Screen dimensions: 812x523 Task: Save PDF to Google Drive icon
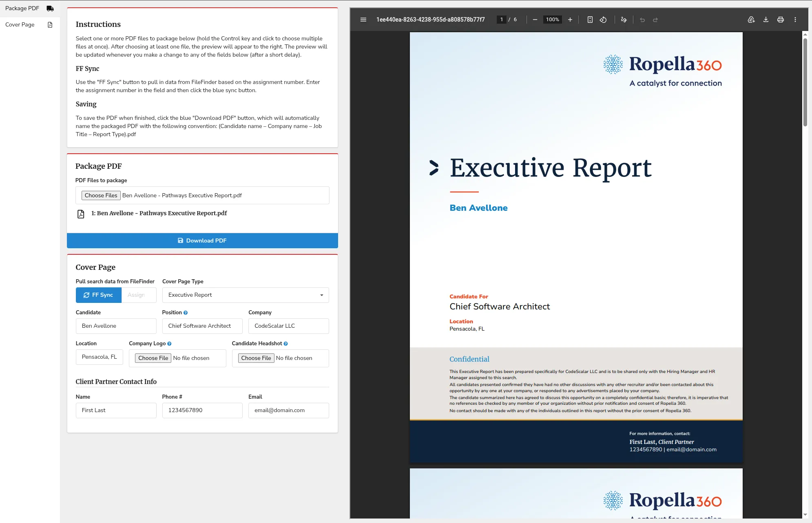(751, 20)
